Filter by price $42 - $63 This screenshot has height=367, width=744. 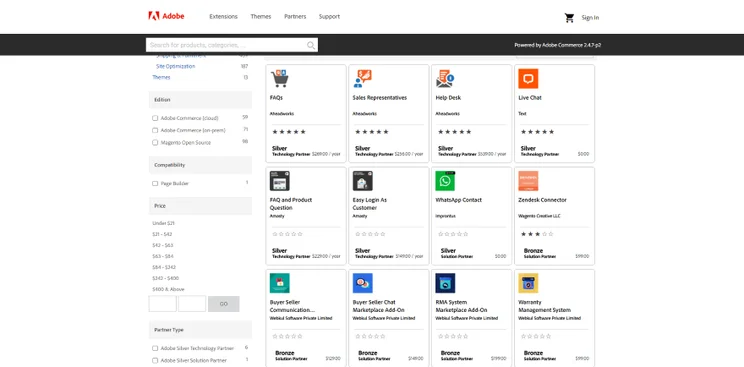pos(163,245)
